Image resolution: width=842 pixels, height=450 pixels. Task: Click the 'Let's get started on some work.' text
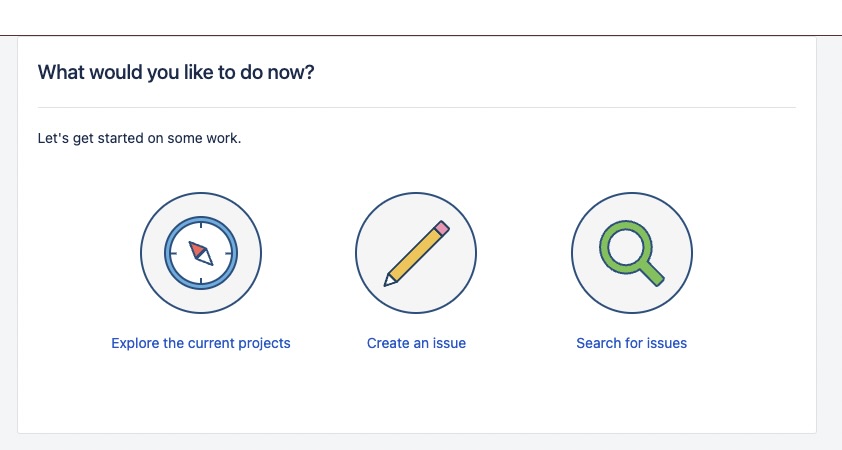click(139, 137)
